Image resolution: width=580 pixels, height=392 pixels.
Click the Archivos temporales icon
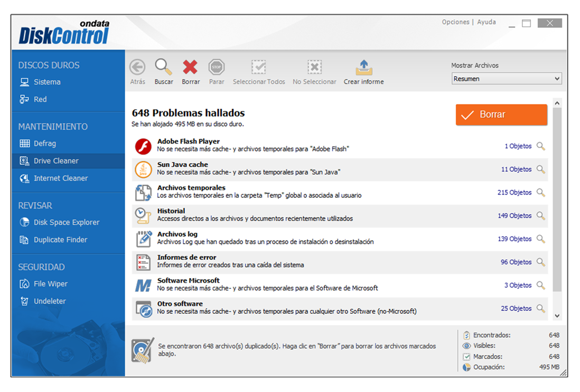tap(143, 193)
